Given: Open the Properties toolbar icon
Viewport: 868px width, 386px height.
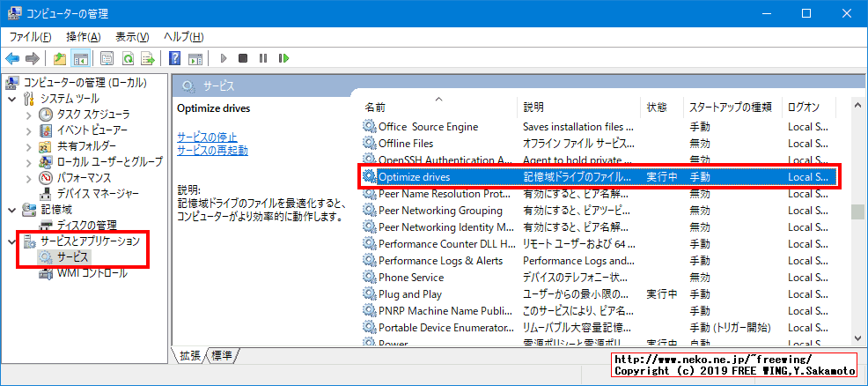Looking at the screenshot, I should pos(107,58).
